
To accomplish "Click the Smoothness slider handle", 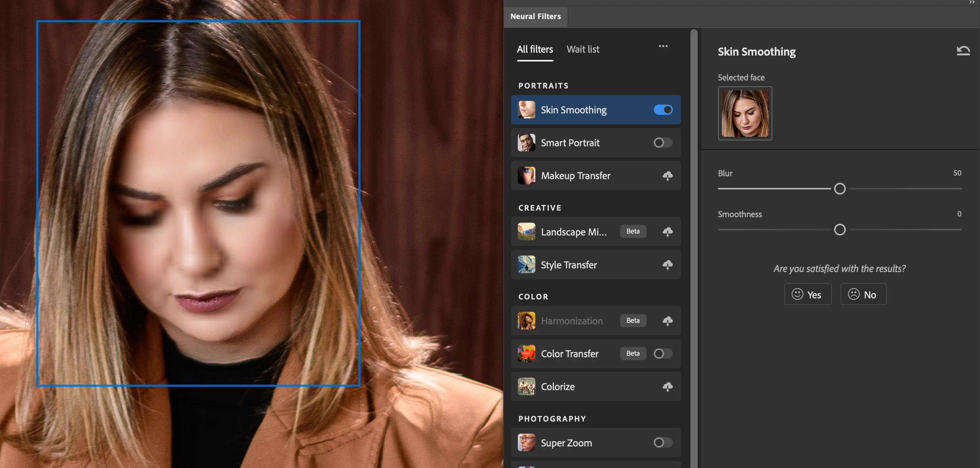I will click(840, 230).
